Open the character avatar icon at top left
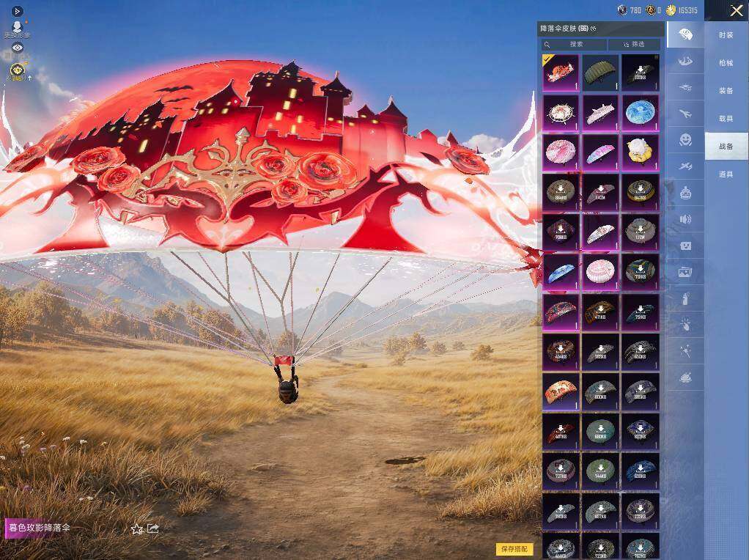Screen dimensions: 749x560 click(18, 28)
